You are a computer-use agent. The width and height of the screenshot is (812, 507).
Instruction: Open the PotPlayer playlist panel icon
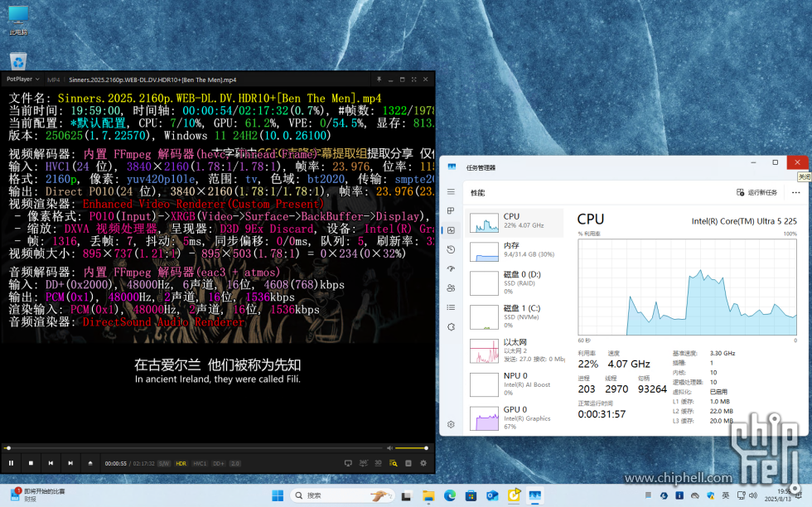coord(393,463)
